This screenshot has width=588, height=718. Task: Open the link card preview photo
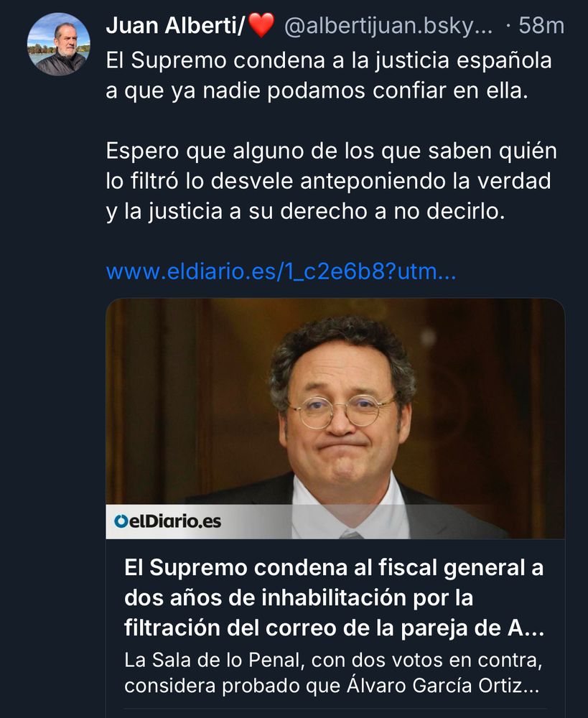pyautogui.click(x=335, y=419)
